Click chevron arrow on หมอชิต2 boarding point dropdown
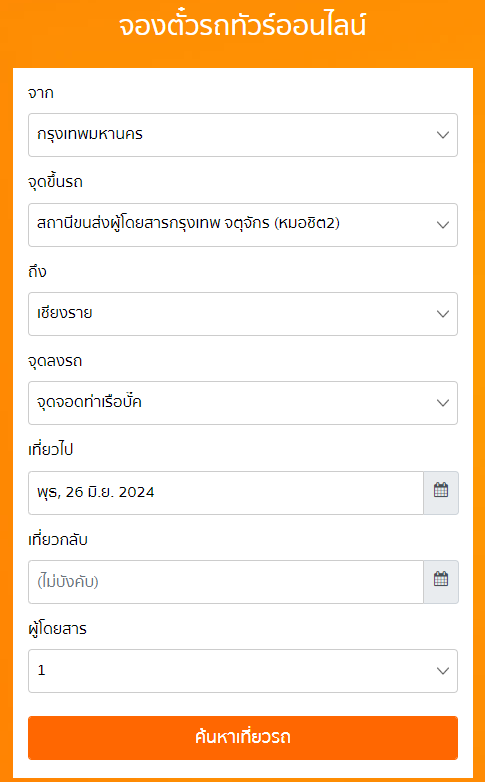The image size is (485, 782). pyautogui.click(x=443, y=225)
